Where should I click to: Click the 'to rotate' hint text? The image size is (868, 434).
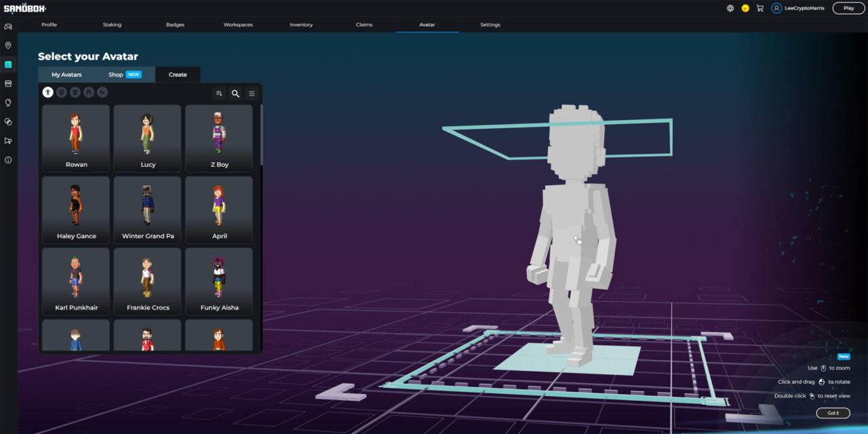[x=839, y=382]
